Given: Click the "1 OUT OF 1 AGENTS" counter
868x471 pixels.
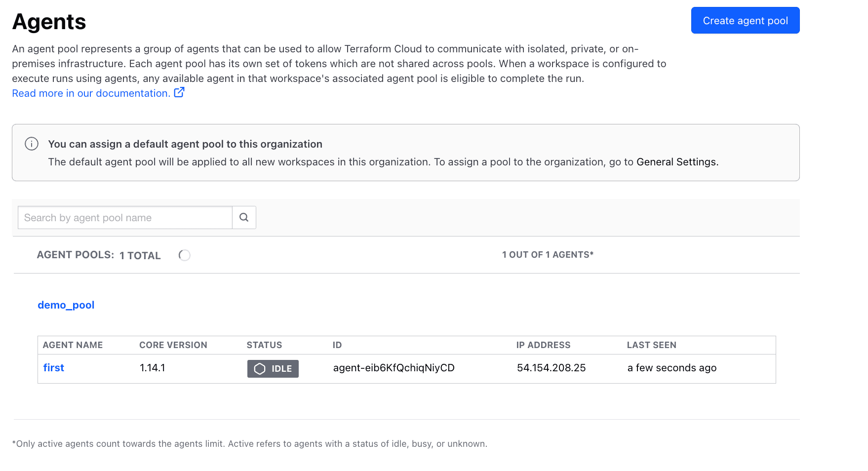Looking at the screenshot, I should coord(548,255).
